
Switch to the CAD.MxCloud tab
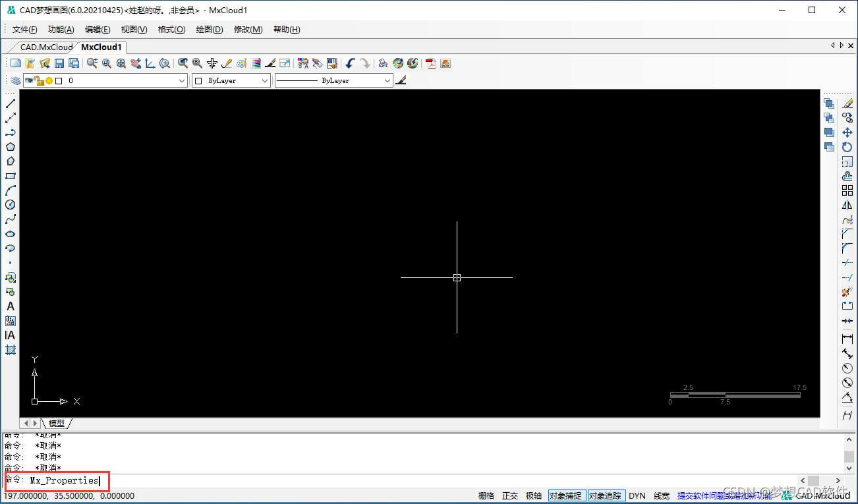click(46, 47)
